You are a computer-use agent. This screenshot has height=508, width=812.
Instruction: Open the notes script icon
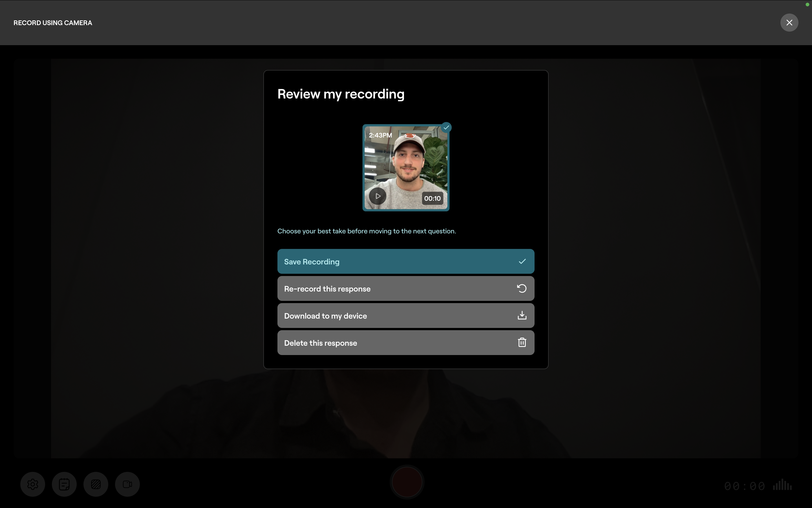point(64,484)
